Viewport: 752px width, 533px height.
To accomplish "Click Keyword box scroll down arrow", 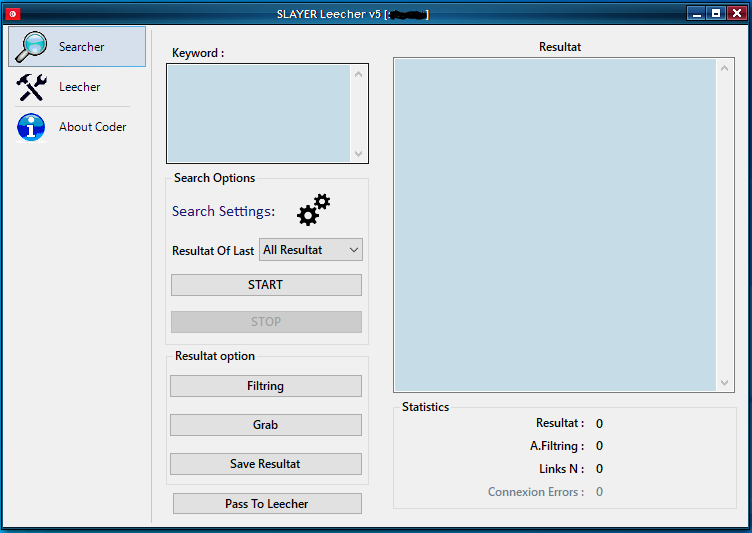I will click(x=359, y=154).
